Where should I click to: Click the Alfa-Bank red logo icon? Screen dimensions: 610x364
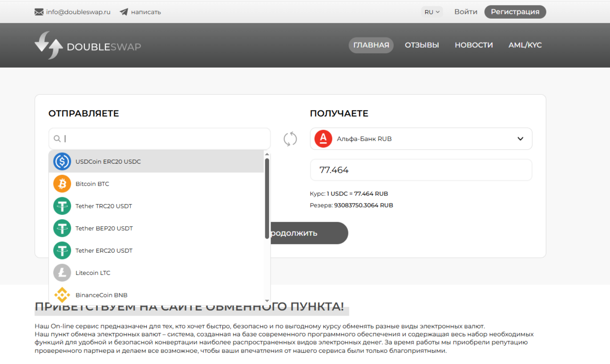(323, 139)
